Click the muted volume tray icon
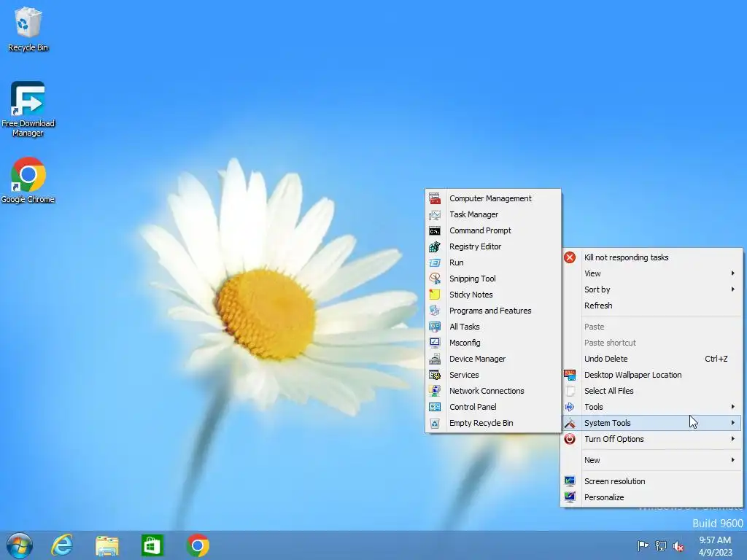This screenshot has height=560, width=747. pyautogui.click(x=678, y=546)
